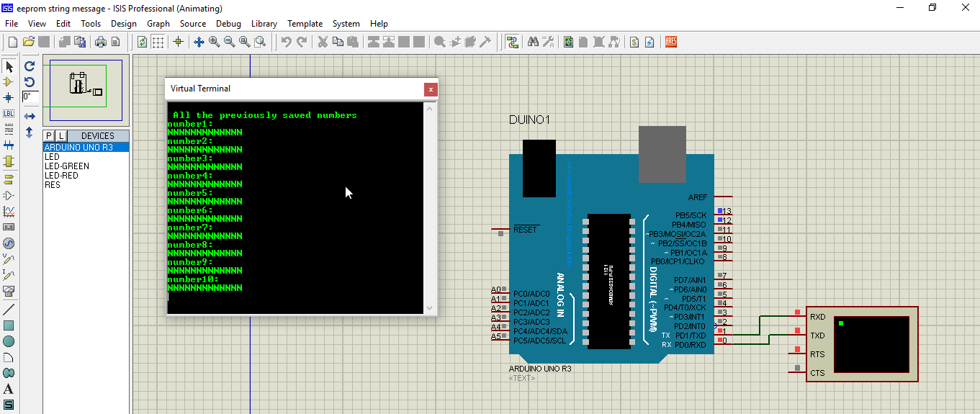Screen dimensions: 980x414
Task: Click the rotation angle input field
Action: coord(30,96)
